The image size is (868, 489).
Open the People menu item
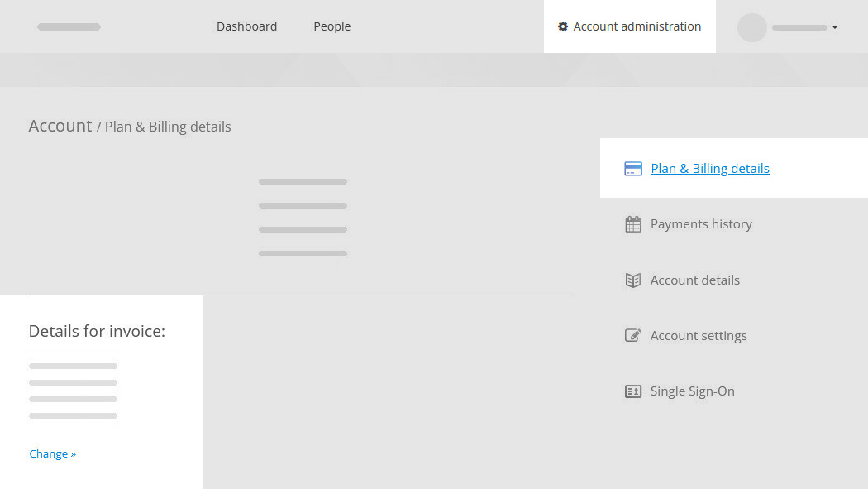pos(331,26)
